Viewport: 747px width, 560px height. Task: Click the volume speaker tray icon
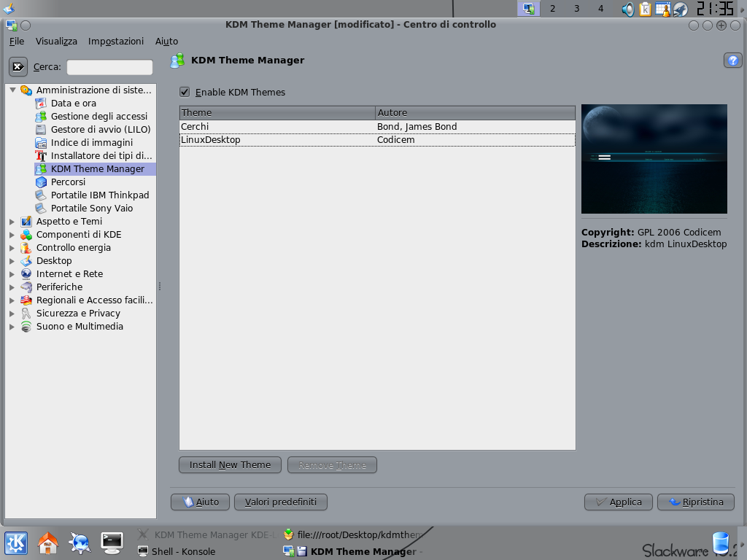(x=628, y=9)
